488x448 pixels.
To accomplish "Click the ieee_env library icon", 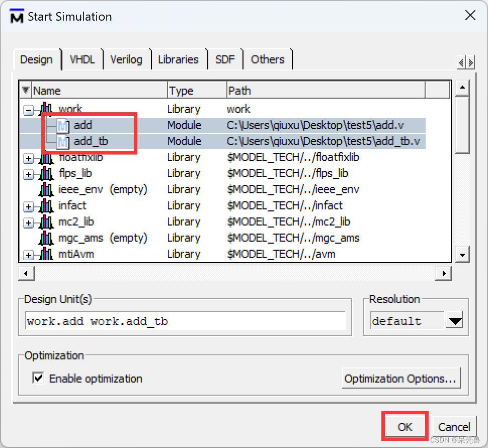I will (46, 189).
